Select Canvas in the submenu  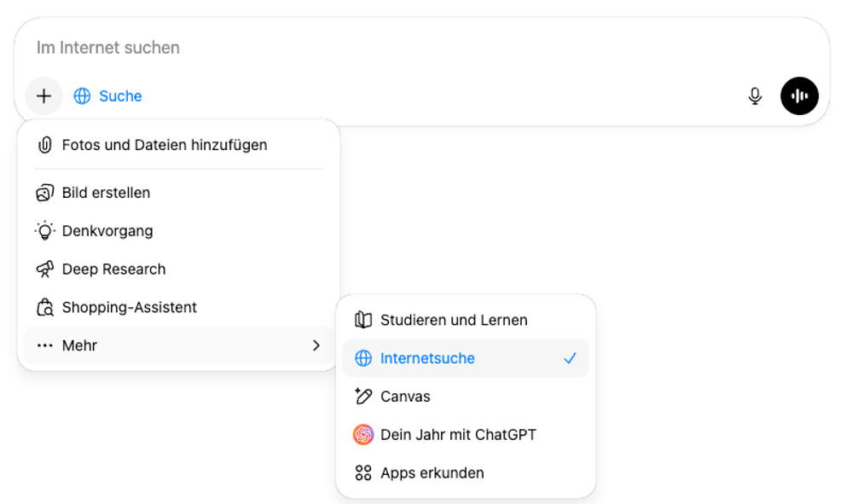coord(405,396)
